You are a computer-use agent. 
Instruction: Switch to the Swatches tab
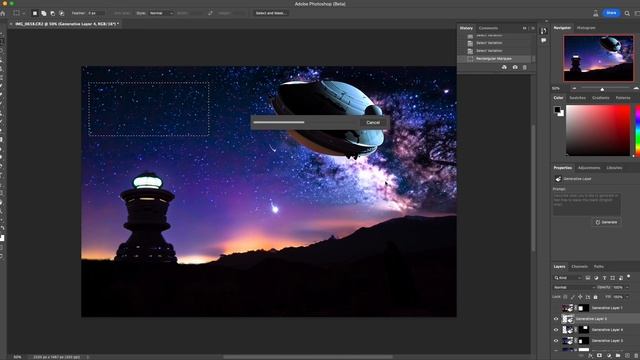(x=577, y=98)
